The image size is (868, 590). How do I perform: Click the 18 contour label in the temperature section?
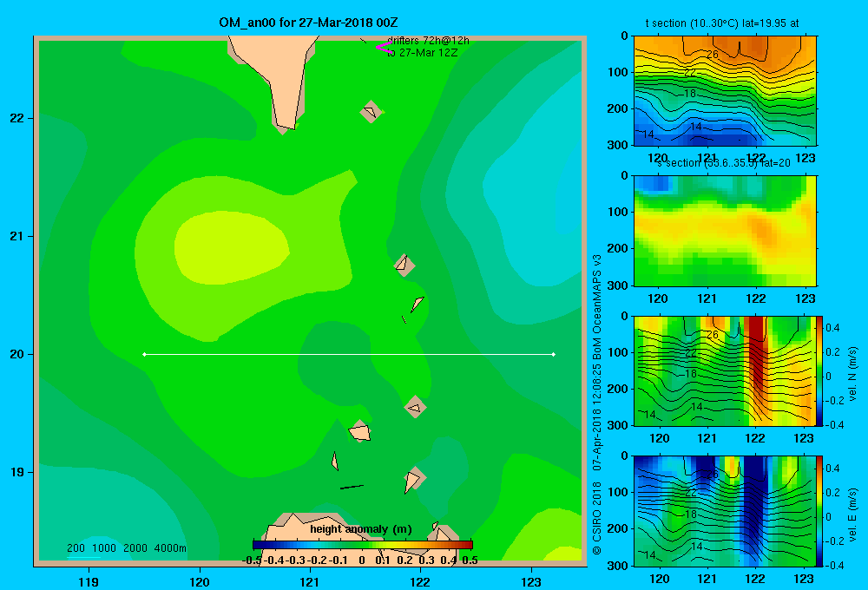(x=690, y=93)
